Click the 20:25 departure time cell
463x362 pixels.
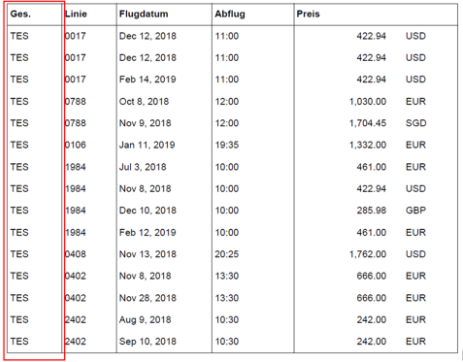(227, 254)
